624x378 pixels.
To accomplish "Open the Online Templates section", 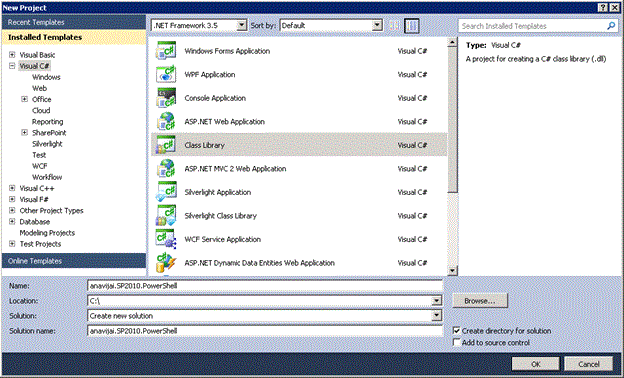I will (x=74, y=261).
